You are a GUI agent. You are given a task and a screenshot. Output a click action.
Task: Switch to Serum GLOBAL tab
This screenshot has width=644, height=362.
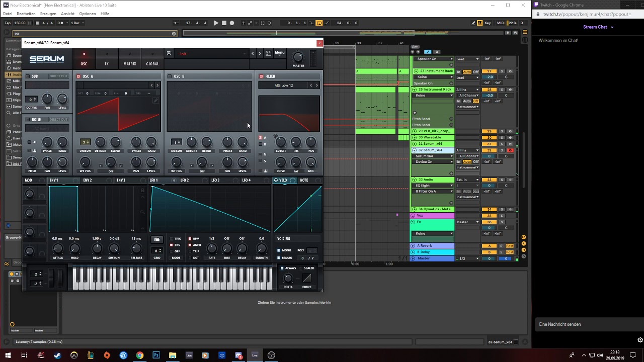(x=152, y=59)
